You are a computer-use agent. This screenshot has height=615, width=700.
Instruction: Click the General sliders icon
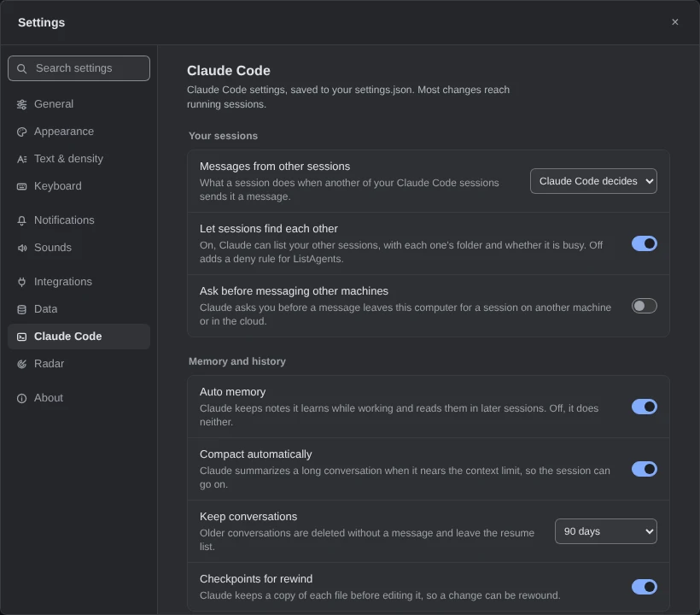21,104
